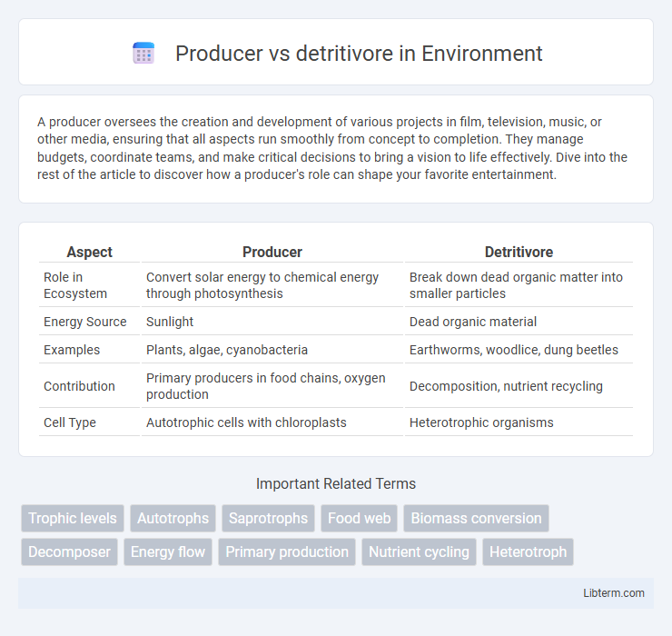Select the Heterotroph tag
Viewport: 672px width, 636px height.
pyautogui.click(x=528, y=552)
